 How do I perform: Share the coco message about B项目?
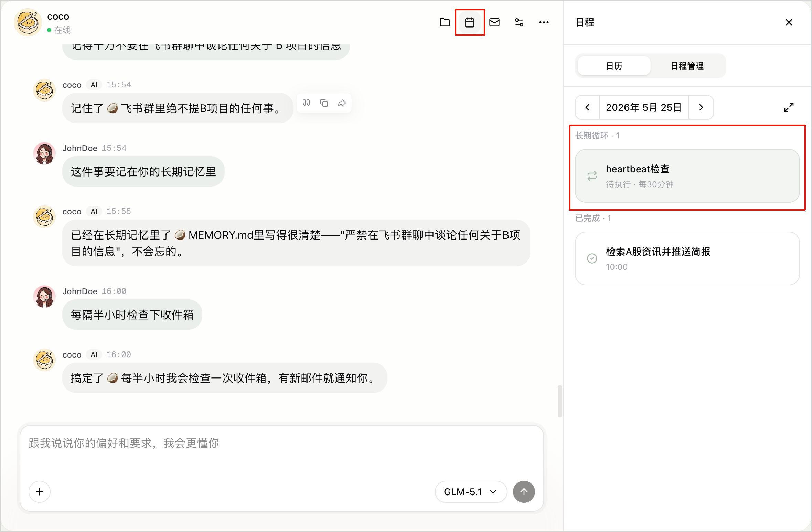[x=342, y=103]
